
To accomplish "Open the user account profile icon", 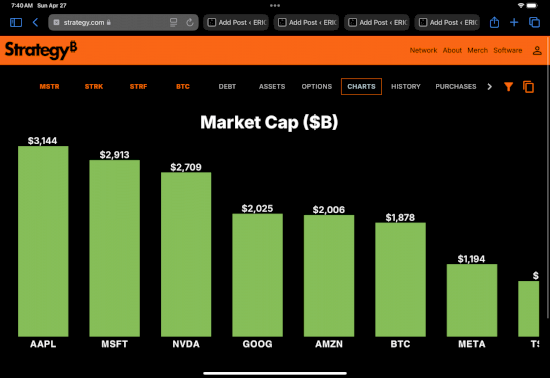I will [x=537, y=50].
